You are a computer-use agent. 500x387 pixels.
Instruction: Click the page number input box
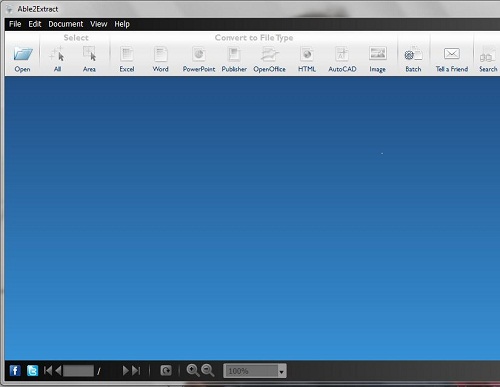point(78,371)
